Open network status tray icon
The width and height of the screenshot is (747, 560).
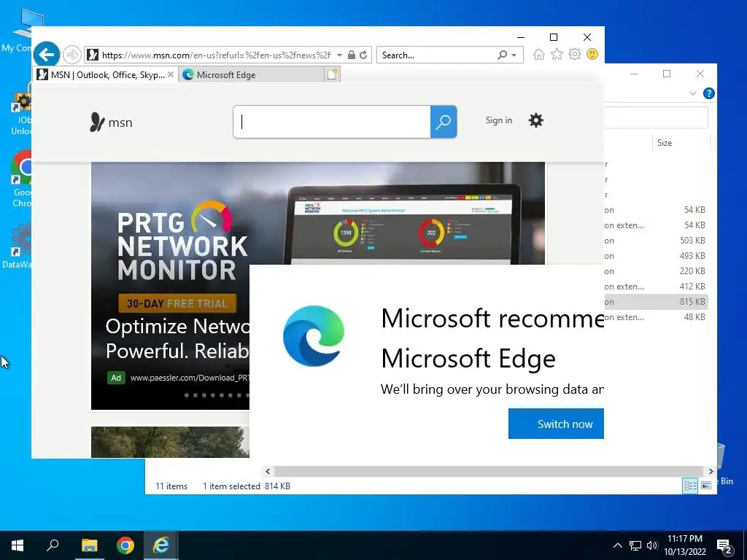pos(635,545)
